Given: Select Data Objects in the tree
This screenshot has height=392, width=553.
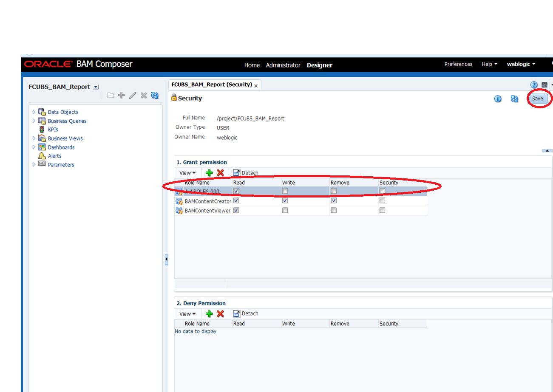Looking at the screenshot, I should click(x=63, y=112).
